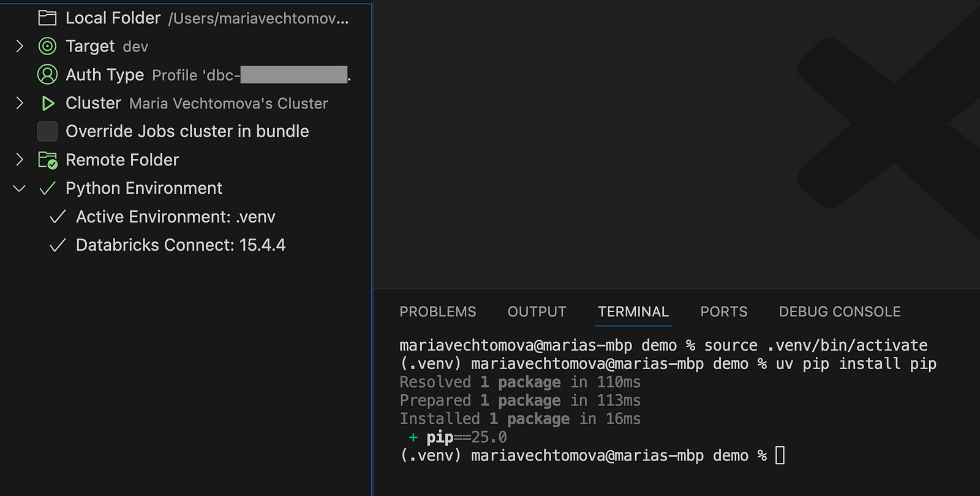The height and width of the screenshot is (496, 980).
Task: Select Active Environment: .venv row
Action: point(175,216)
